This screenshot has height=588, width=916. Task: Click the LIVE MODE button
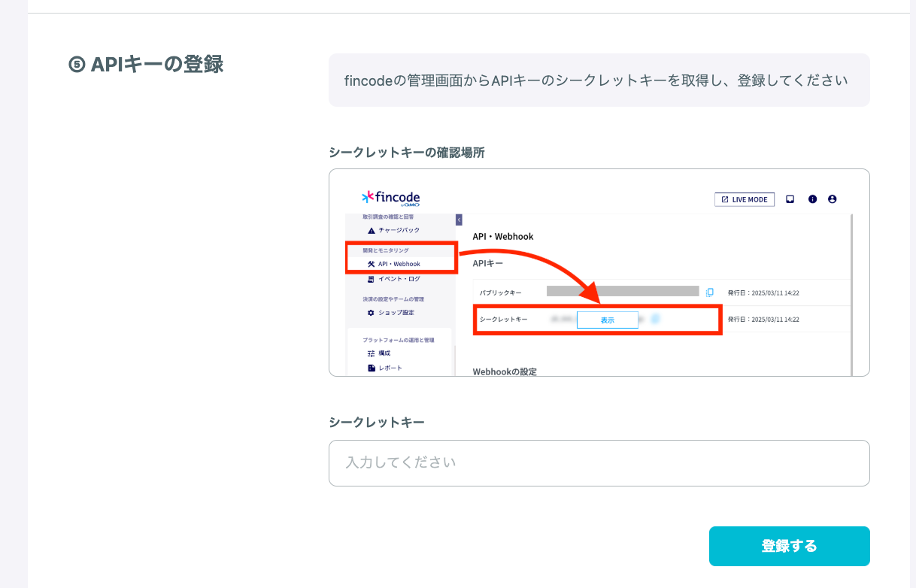(745, 199)
